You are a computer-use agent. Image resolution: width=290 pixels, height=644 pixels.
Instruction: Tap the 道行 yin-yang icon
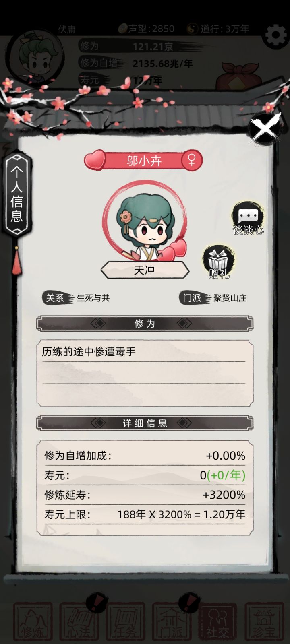(193, 29)
